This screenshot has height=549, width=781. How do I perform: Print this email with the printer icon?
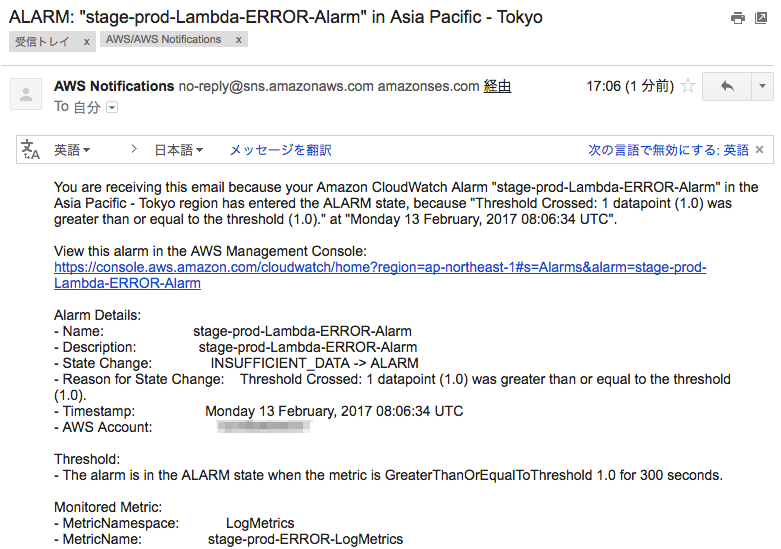[x=738, y=18]
